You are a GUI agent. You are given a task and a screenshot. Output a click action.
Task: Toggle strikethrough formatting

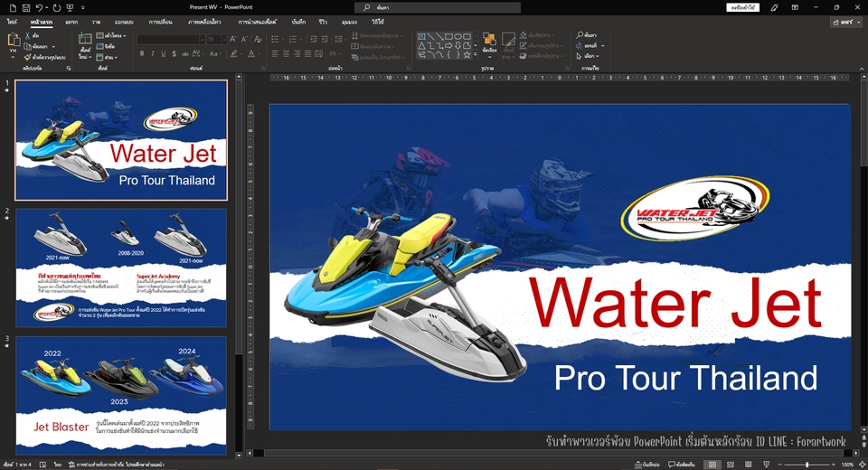[x=184, y=53]
